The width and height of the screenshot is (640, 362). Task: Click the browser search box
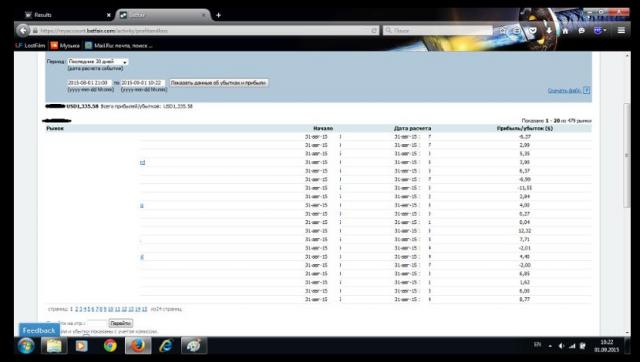[x=438, y=31]
